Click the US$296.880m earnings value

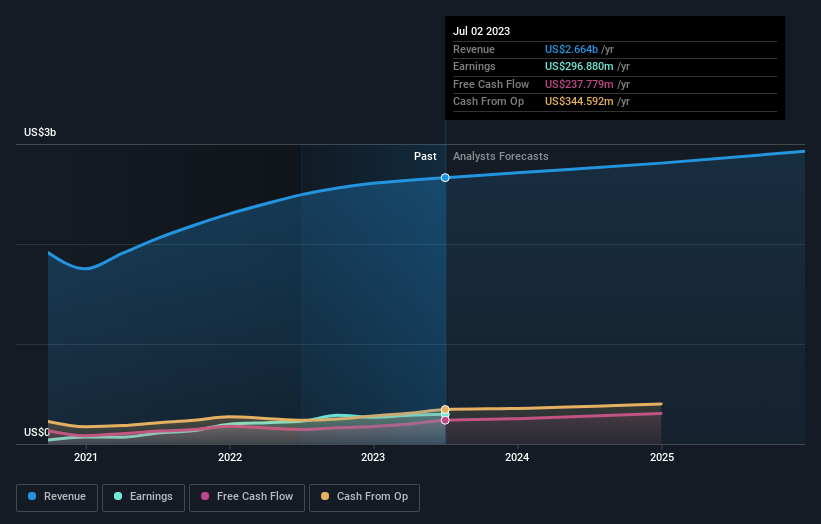point(579,66)
